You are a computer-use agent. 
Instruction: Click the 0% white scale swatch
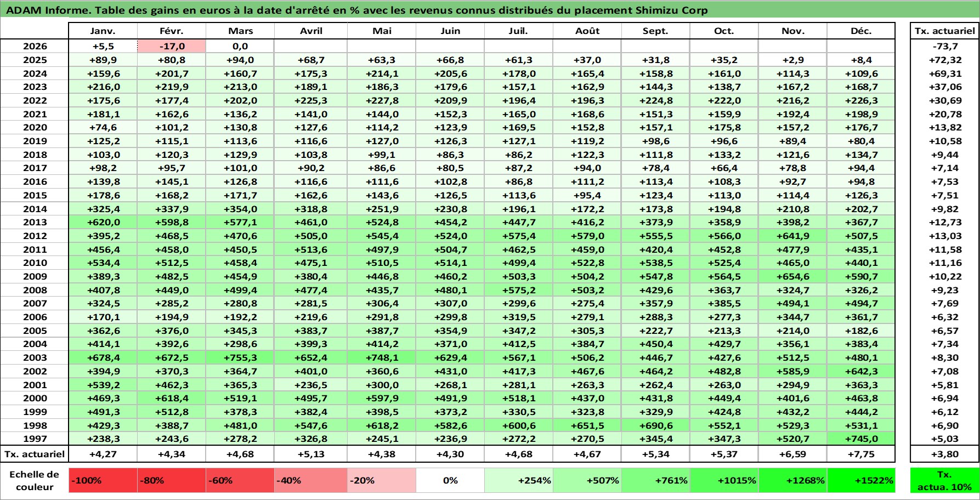(450, 480)
